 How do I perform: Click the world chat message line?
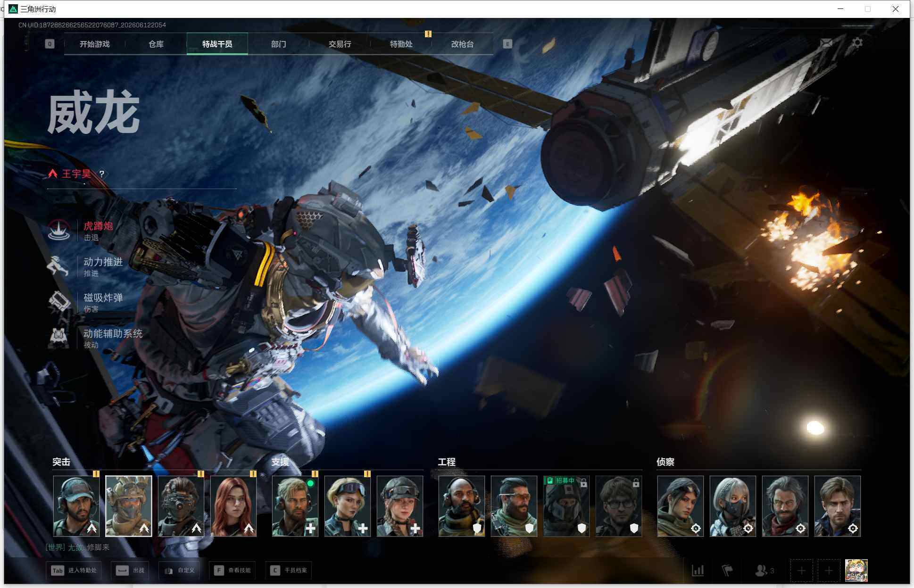tap(78, 547)
